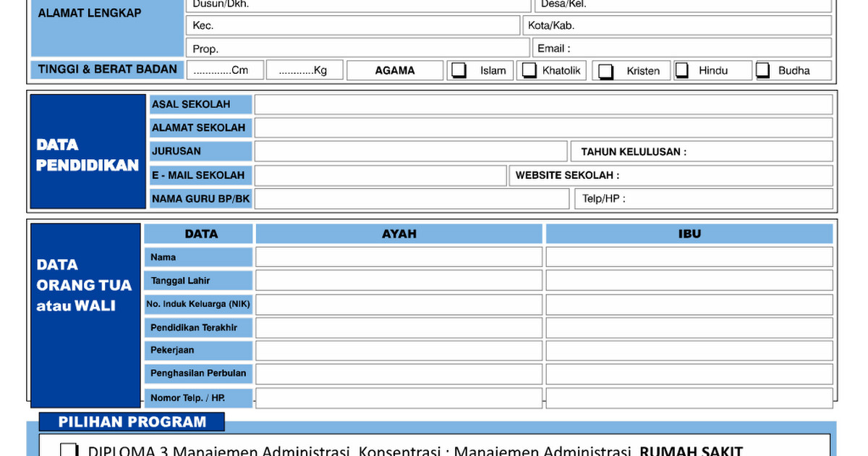Click the Email field in address section
Viewport: 868px width, 456px height.
[x=683, y=48]
